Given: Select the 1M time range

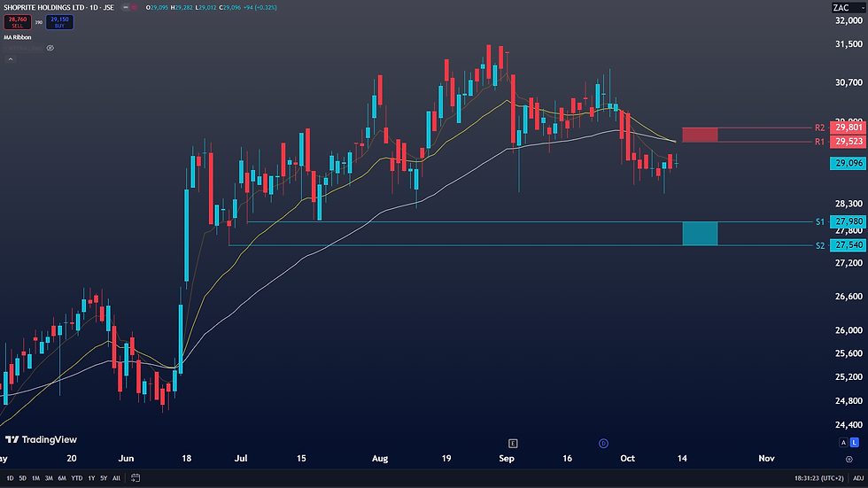Looking at the screenshot, I should [35, 478].
